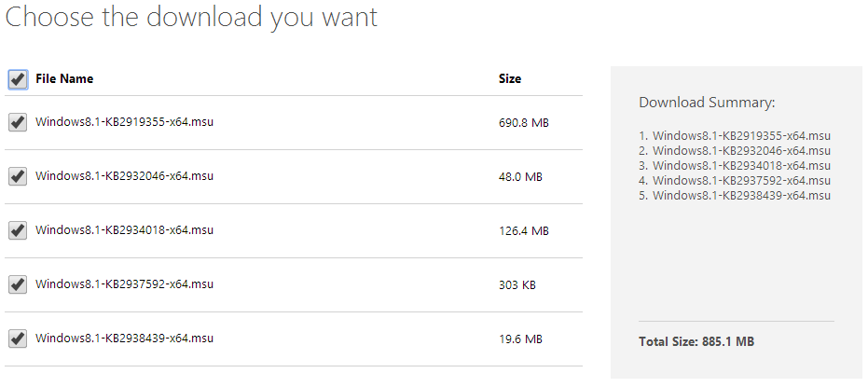Screen dimensions: 868x387
Task: Click the KB2932046 file name in table
Action: (125, 175)
